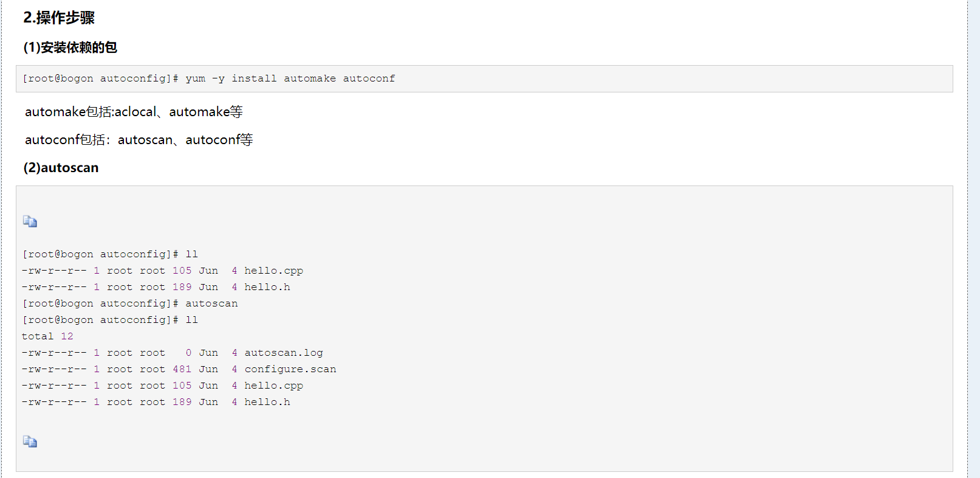980x478 pixels.
Task: Click the file size 481 in the listing
Action: pyautogui.click(x=182, y=369)
